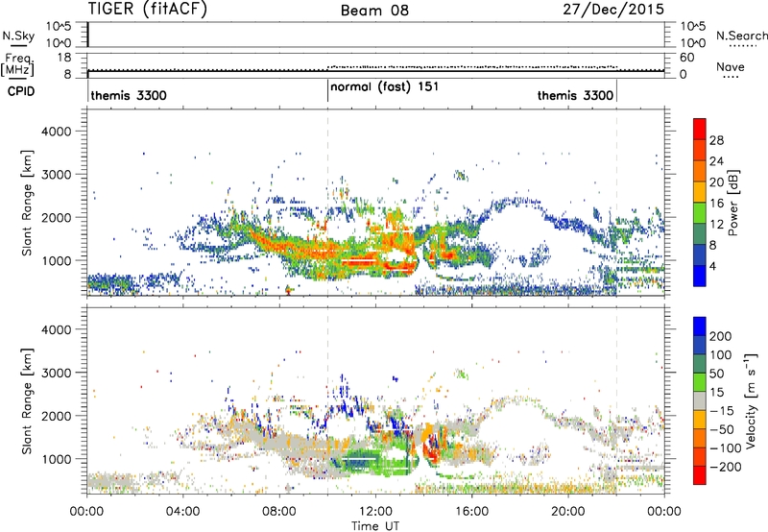Click the dotted line sample under 'N.Search'
This screenshot has height=532, width=768.
coord(743,46)
